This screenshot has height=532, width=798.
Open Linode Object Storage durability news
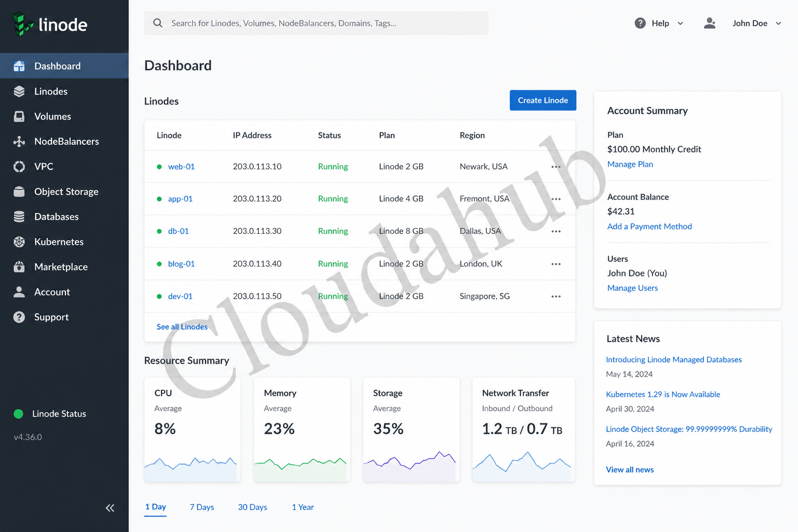[x=689, y=429]
